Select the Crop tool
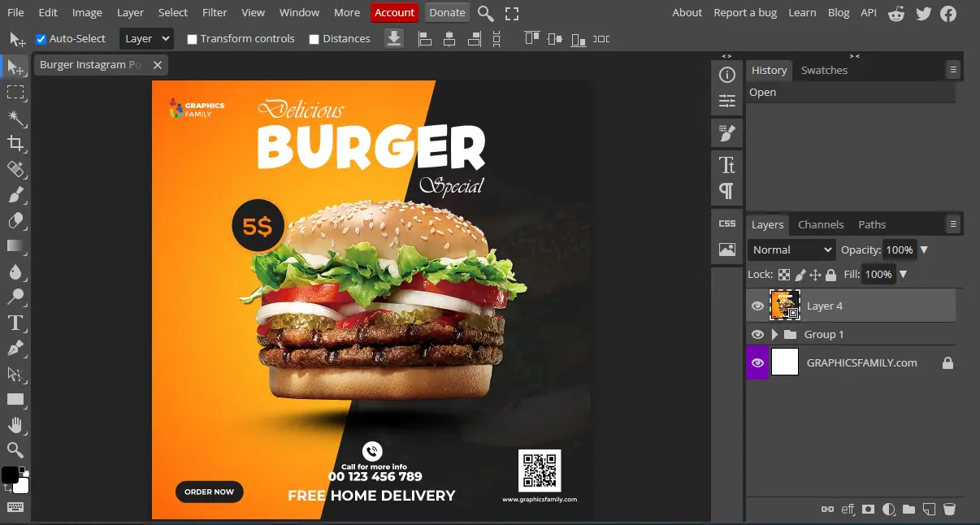Image resolution: width=980 pixels, height=525 pixels. [x=15, y=144]
